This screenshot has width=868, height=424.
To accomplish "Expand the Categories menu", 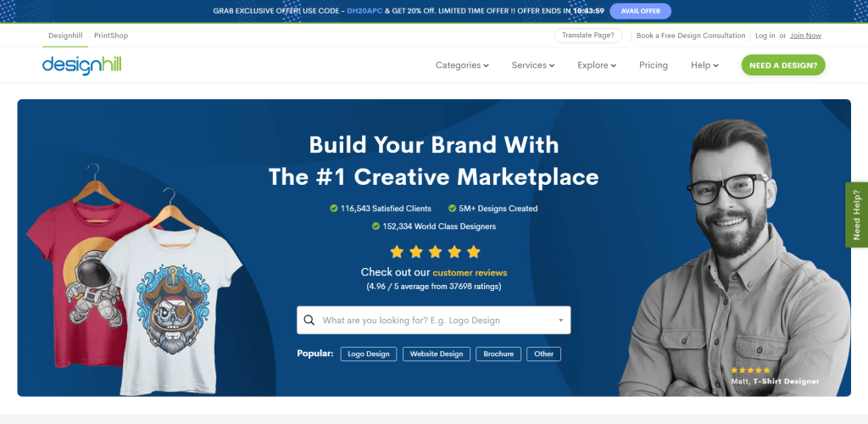I will (x=462, y=65).
